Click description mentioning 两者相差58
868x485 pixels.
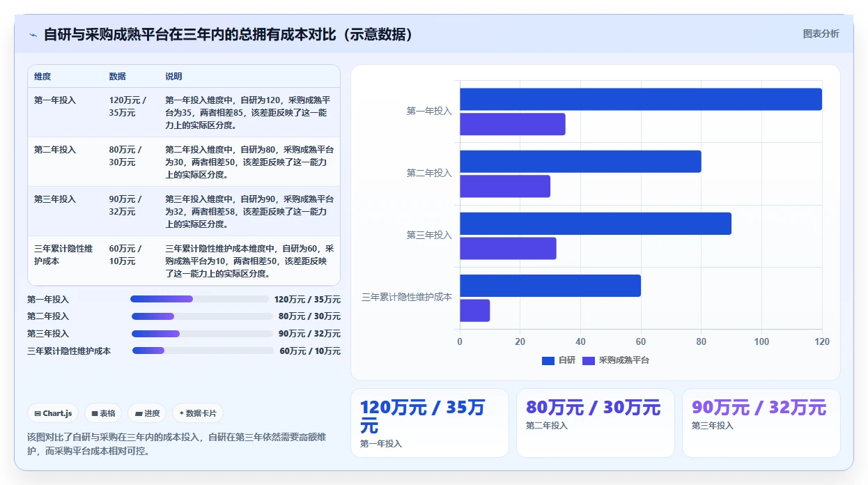click(249, 212)
